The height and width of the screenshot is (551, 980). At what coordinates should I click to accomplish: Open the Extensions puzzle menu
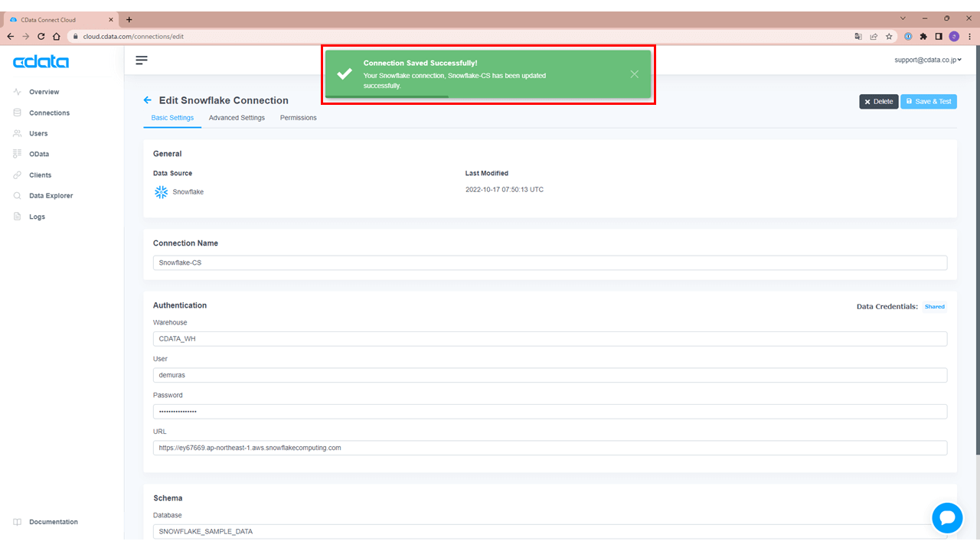click(x=923, y=36)
